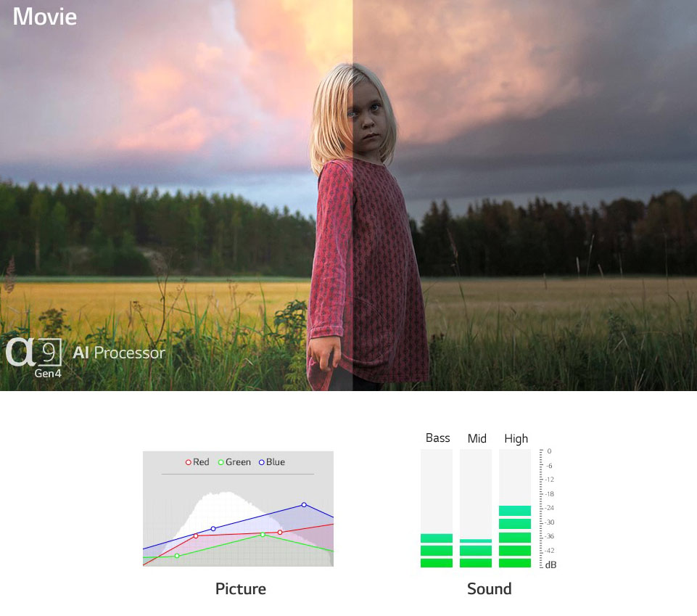Select the Red legend circle
Screen dimensions: 697x616
pyautogui.click(x=189, y=462)
